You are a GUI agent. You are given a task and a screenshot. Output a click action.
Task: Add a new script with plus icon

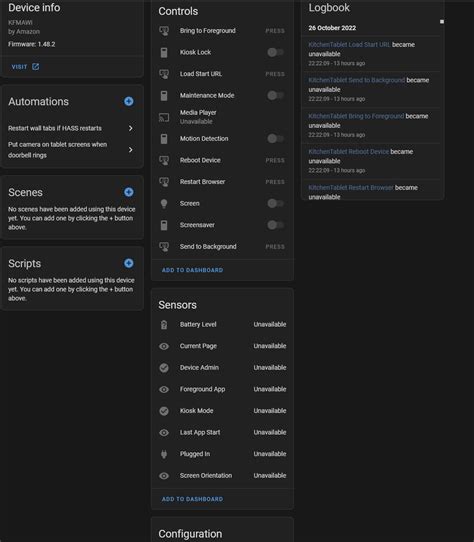(129, 263)
